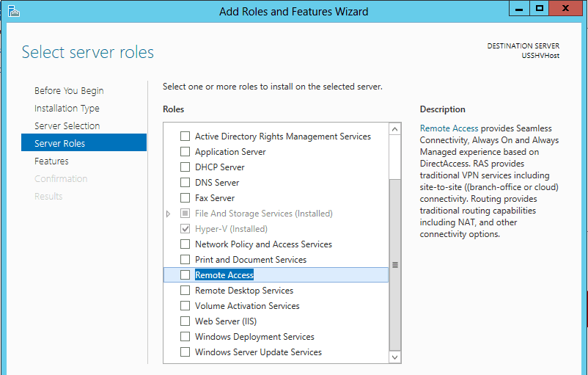Close the wizard with the red X
Image resolution: width=588 pixels, height=375 pixels.
click(565, 8)
